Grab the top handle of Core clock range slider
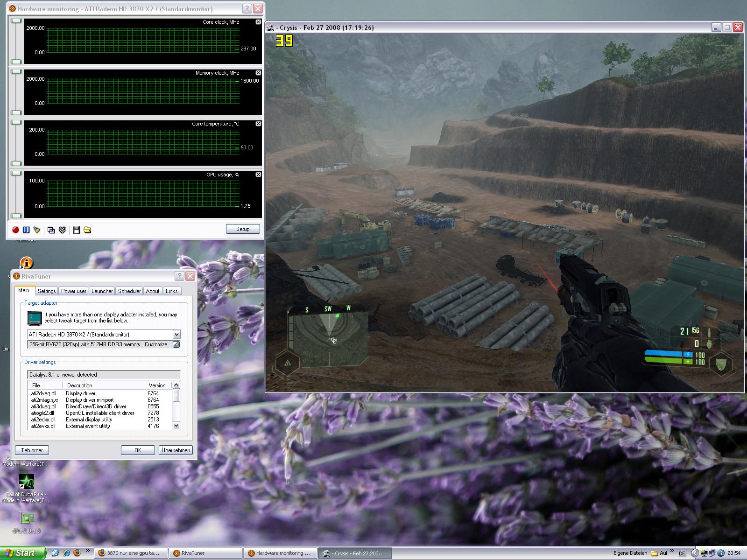Image resolution: width=747 pixels, height=560 pixels. [x=16, y=21]
